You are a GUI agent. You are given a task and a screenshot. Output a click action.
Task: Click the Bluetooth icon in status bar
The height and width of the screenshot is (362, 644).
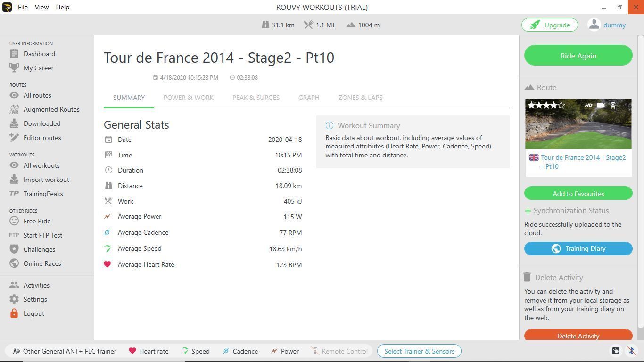(x=631, y=351)
